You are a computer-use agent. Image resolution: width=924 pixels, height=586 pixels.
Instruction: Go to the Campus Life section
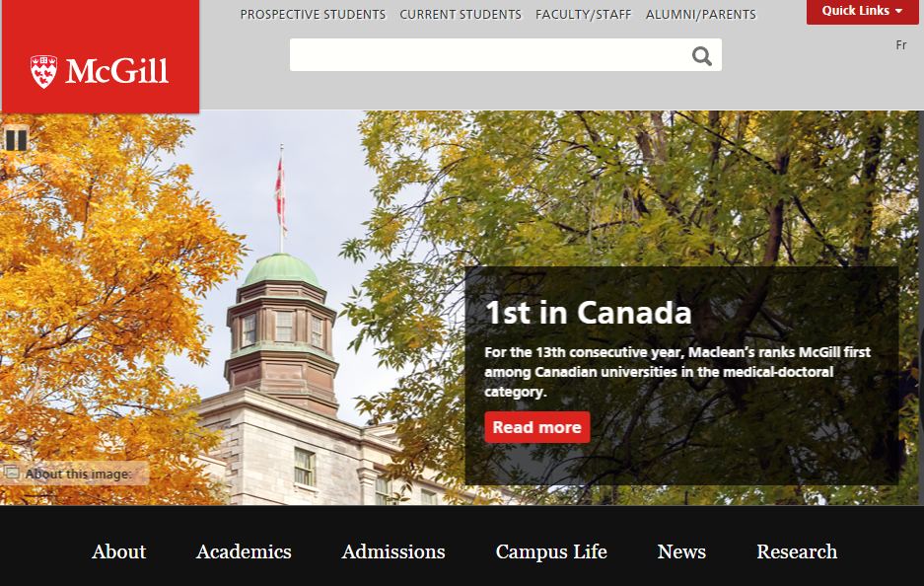point(551,551)
